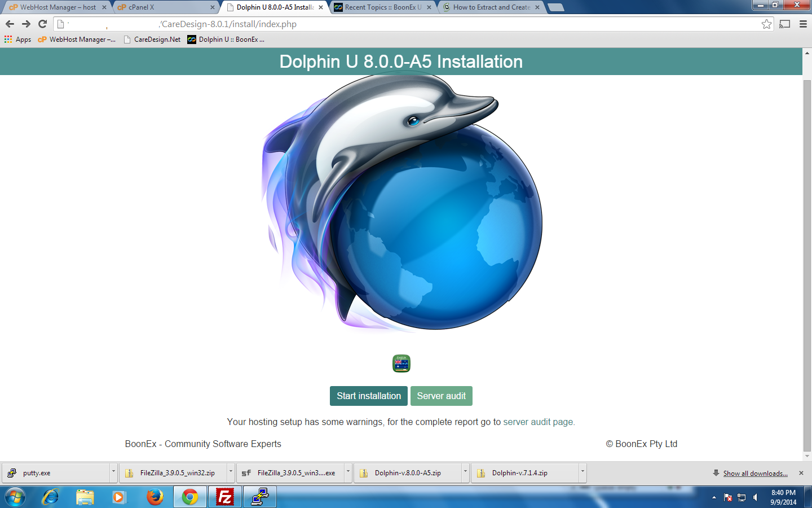Screen dimensions: 812x508
Task: Click the Australian flag language icon
Action: (401, 364)
